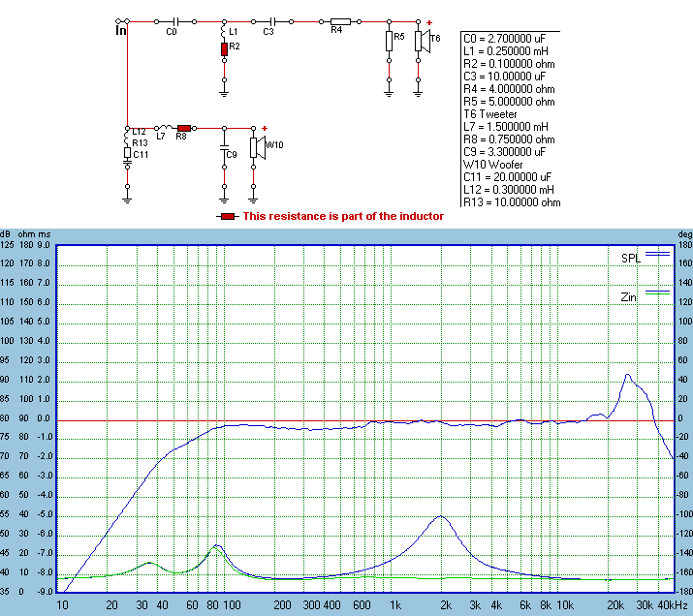Select 'R13 = 10.00000 ohm' in parts list
Viewport: 693px width, 616px height.
[x=513, y=202]
